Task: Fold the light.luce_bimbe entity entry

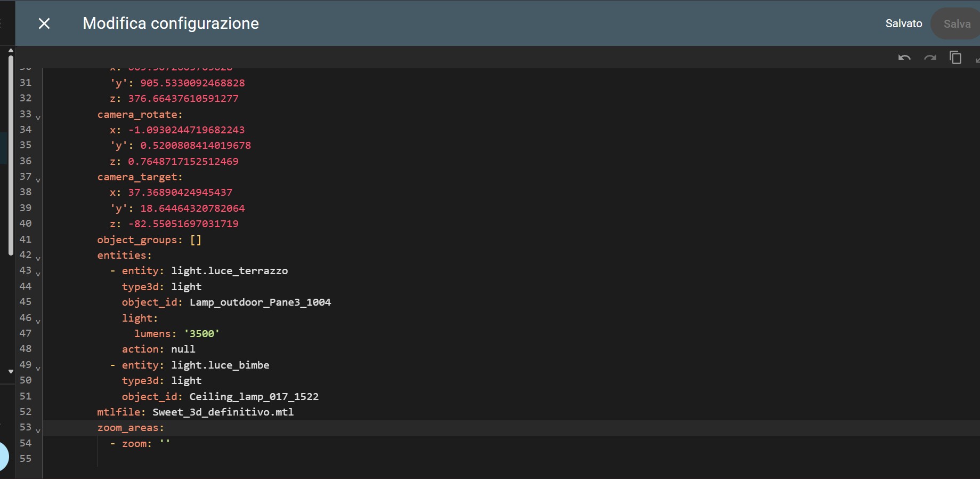Action: coord(38,368)
